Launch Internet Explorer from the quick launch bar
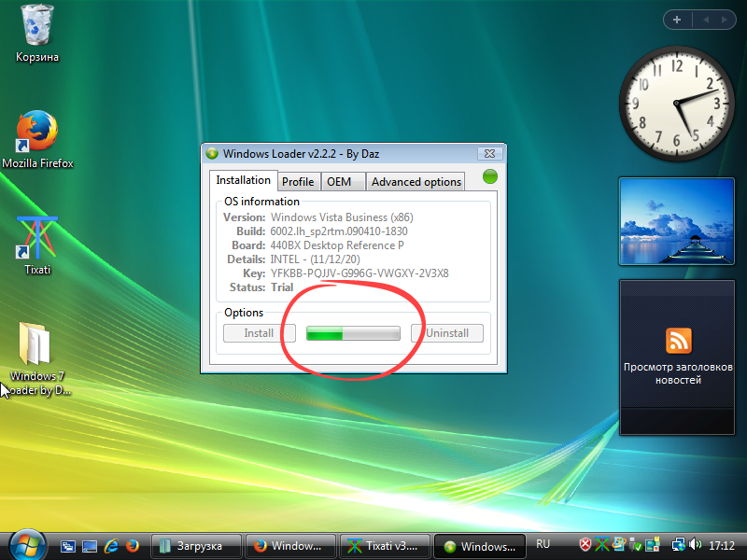The height and width of the screenshot is (560, 747). click(x=110, y=544)
